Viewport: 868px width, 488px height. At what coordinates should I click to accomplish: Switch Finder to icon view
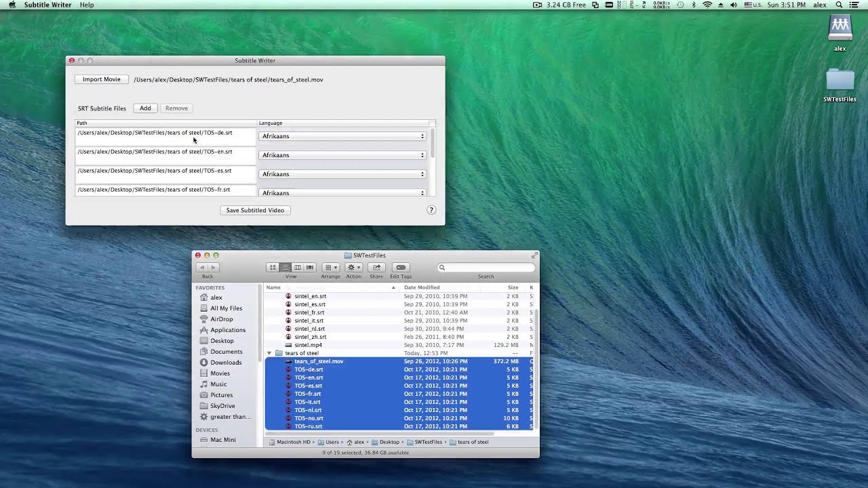[273, 268]
